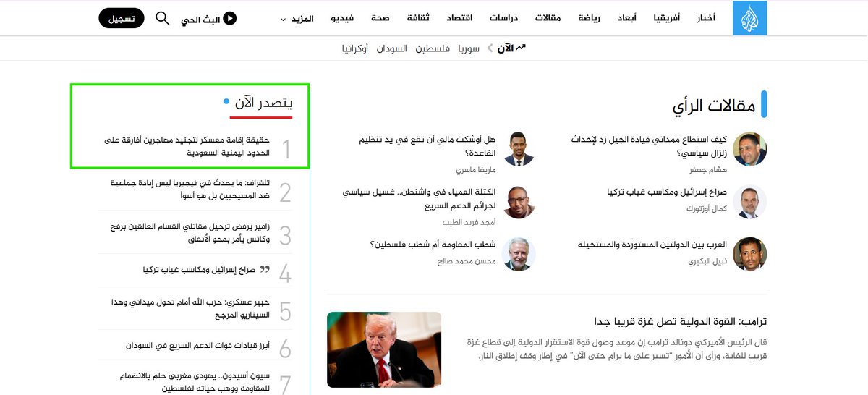Screen dimensions: 868x395
Task: Click author photo of كمال أوزتورك
Action: click(749, 202)
